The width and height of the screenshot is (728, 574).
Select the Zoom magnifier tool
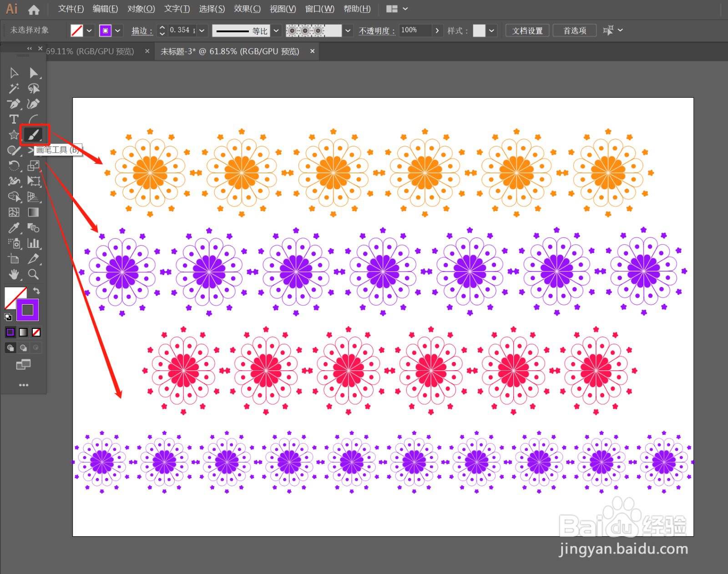click(x=33, y=274)
